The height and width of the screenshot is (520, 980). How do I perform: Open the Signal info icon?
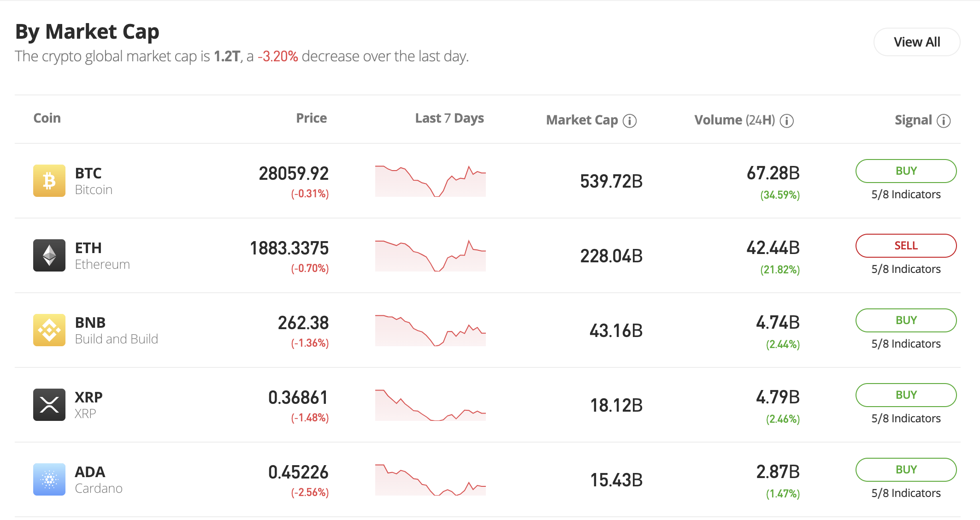pos(944,121)
